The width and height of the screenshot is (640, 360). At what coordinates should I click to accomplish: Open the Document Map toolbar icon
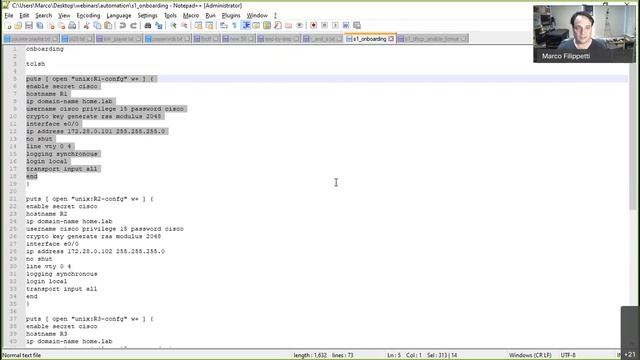(x=267, y=26)
